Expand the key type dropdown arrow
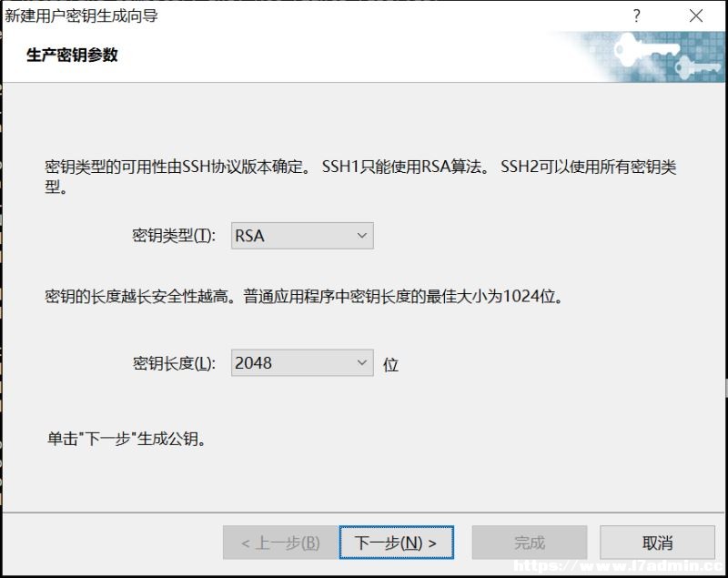Viewport: 728px width, 578px height. click(362, 236)
